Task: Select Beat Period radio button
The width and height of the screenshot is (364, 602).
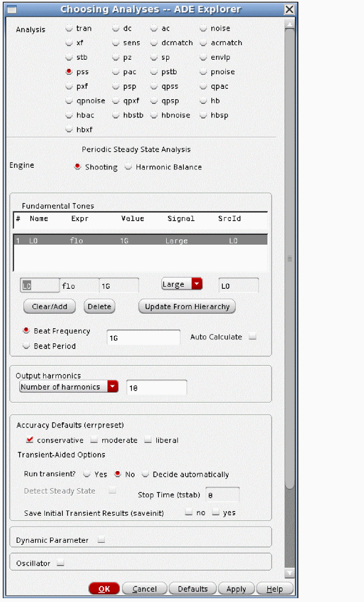Action: coord(26,345)
